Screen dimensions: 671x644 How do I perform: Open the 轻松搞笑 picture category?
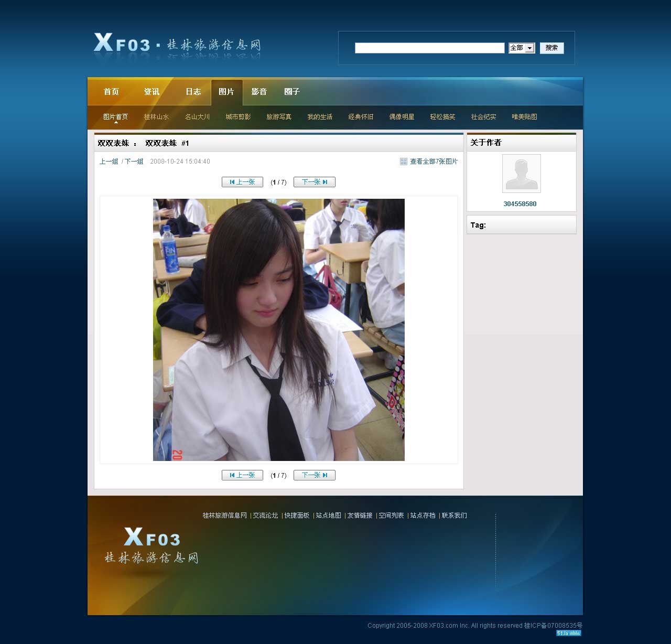442,117
